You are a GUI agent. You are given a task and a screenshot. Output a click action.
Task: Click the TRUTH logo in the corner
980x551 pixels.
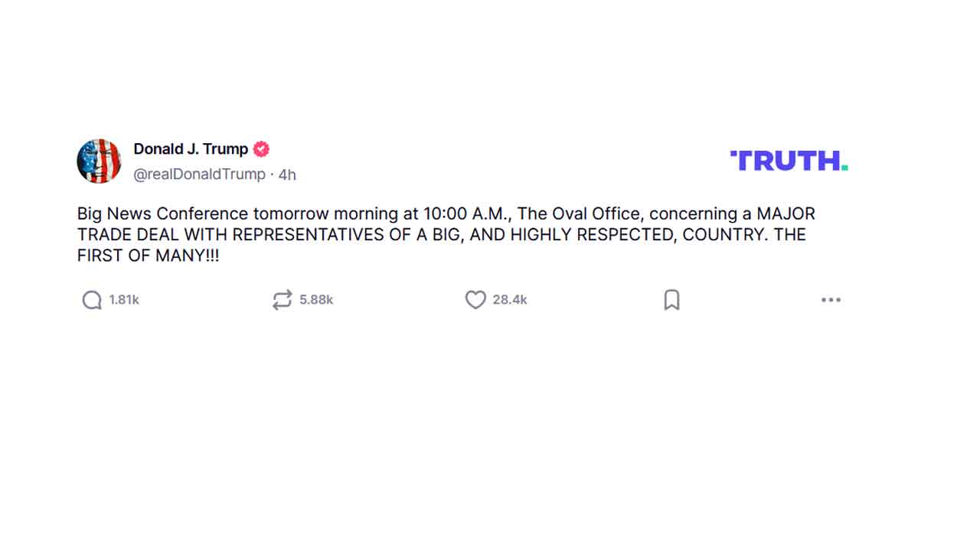[x=789, y=161]
